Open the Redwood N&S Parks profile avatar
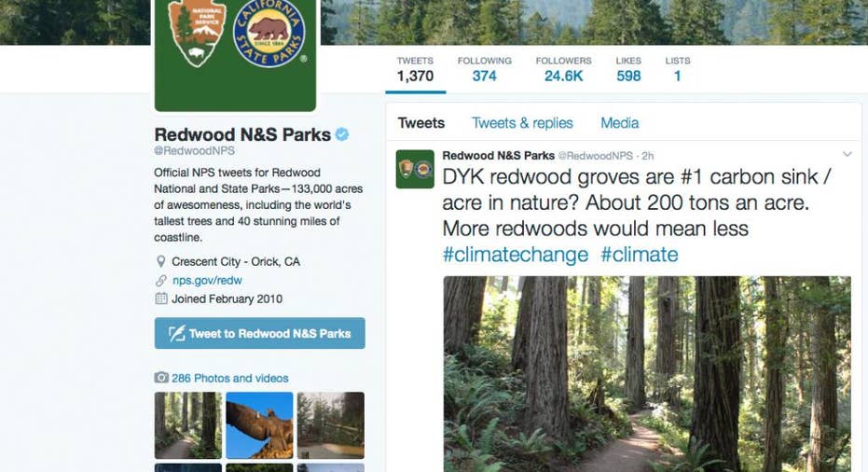868x472 pixels. coord(235,54)
